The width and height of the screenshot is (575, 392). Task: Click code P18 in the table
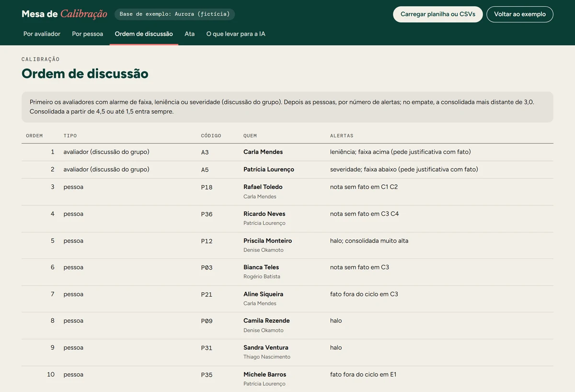pyautogui.click(x=207, y=188)
